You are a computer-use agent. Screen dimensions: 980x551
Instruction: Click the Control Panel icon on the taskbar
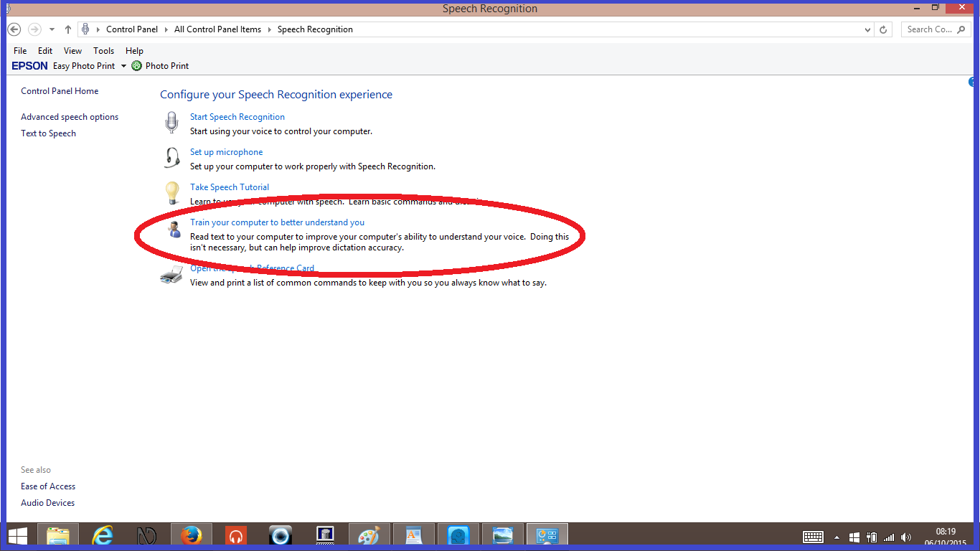[x=547, y=536]
